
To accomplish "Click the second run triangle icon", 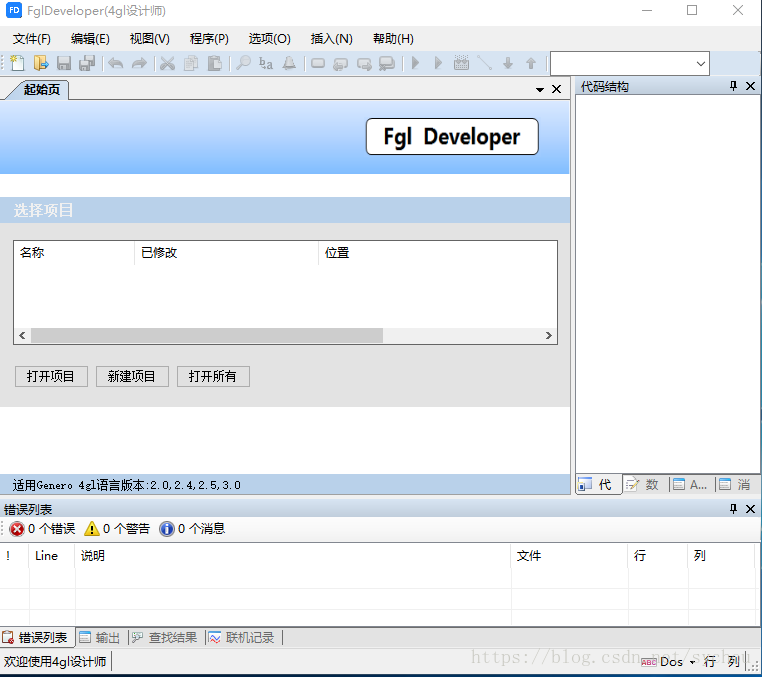I will pyautogui.click(x=438, y=63).
